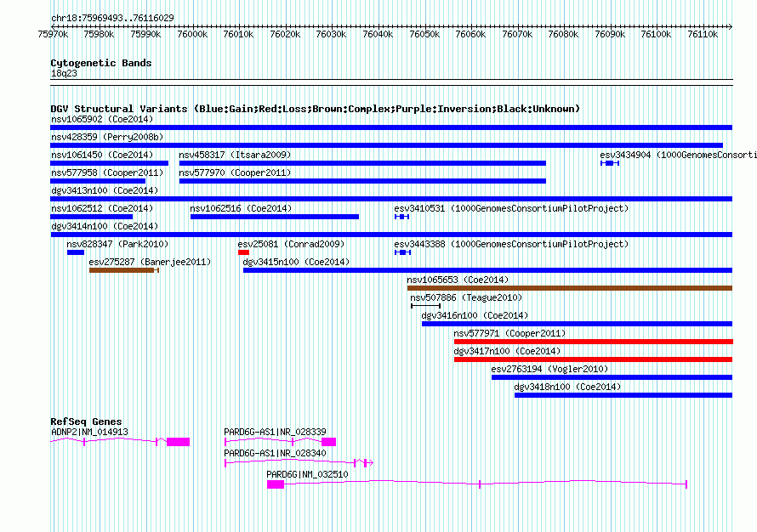Click the chr18:75969493..76116029 region label
This screenshot has height=532, width=757.
click(112, 18)
